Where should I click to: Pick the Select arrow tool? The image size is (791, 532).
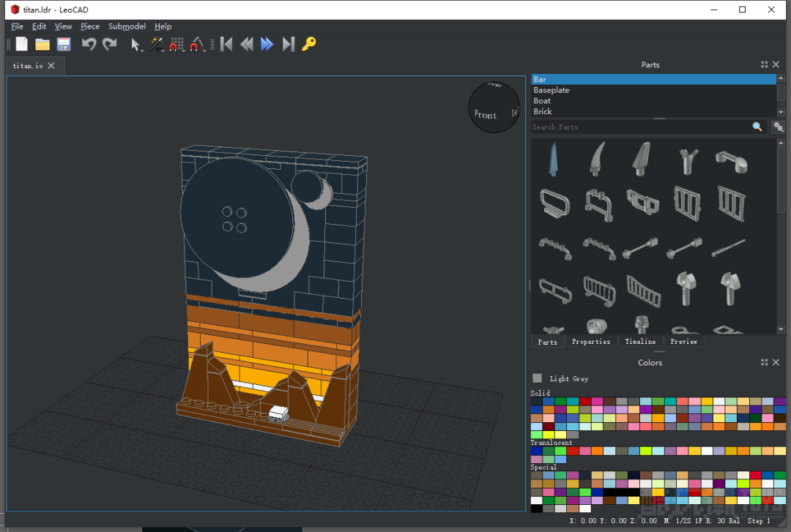tap(135, 45)
